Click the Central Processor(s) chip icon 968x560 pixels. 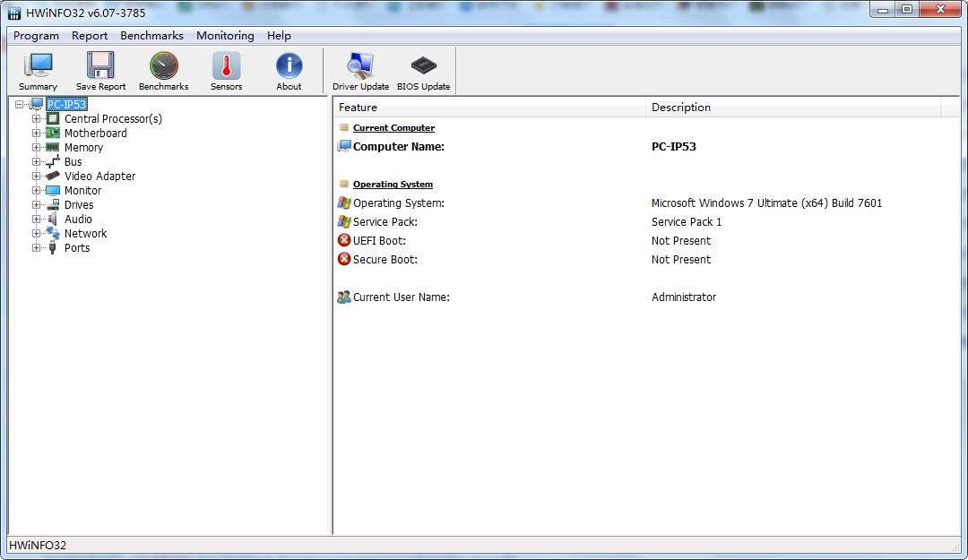click(x=53, y=118)
